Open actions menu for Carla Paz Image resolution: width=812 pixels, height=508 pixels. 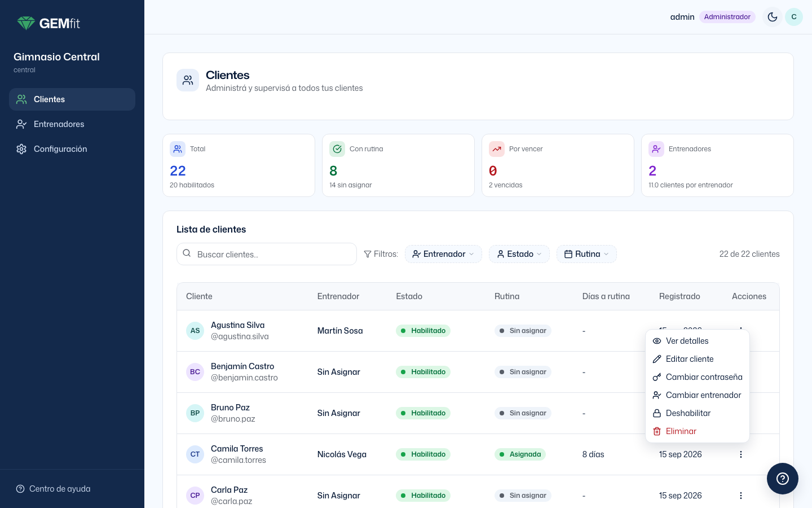coord(741,496)
